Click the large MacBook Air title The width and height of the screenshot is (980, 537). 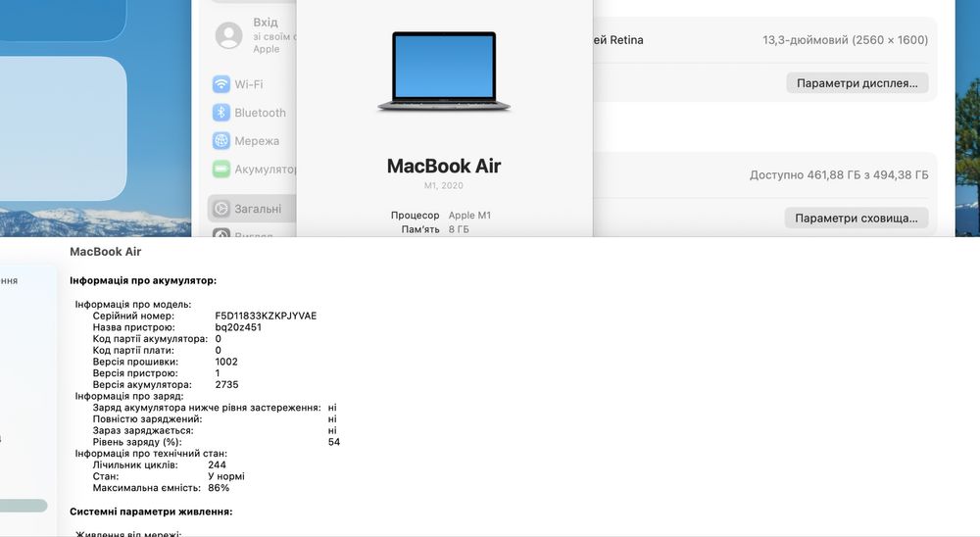444,166
